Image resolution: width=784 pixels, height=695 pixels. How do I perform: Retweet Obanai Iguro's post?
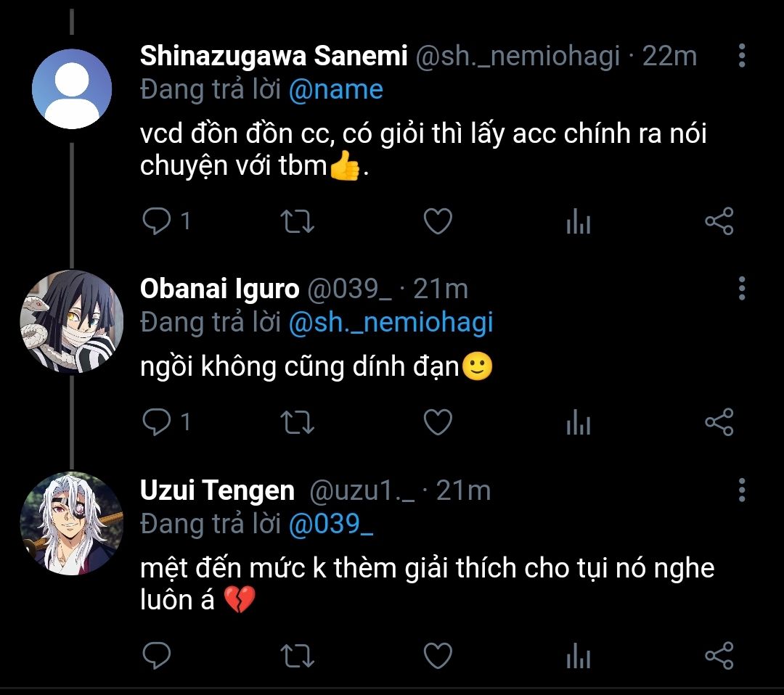[297, 422]
